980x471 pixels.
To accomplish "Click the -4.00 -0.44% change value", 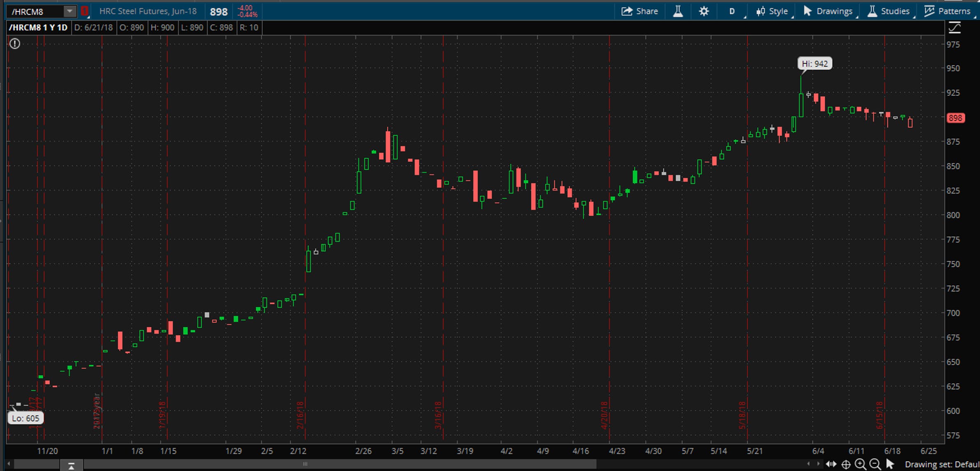I will [247, 11].
